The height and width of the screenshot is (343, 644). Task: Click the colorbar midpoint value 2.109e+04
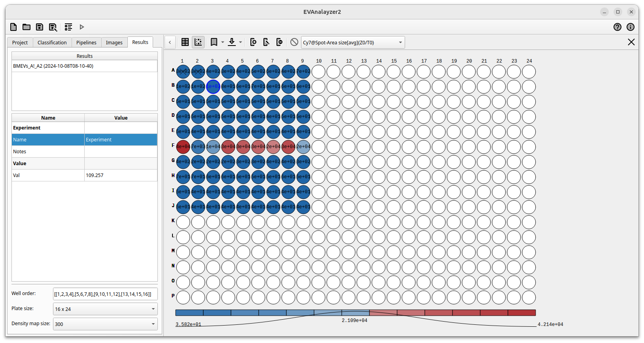(354, 320)
